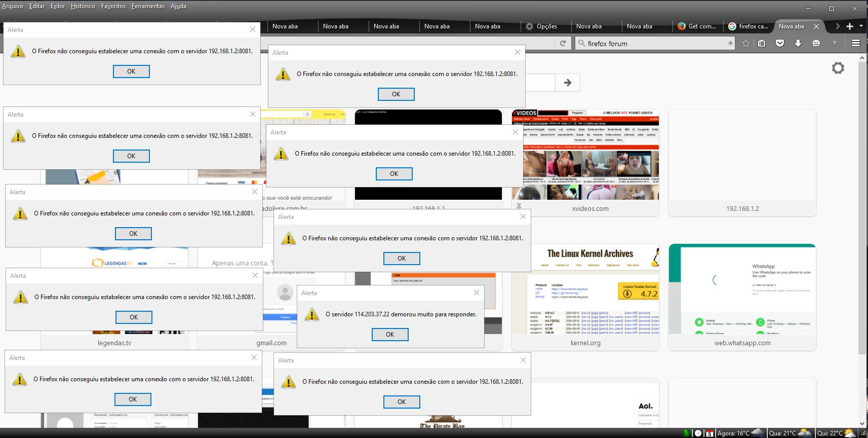Screen dimensions: 868x438
Task: Click the pin icon on xvideos.com tile
Action: pyautogui.click(x=519, y=207)
